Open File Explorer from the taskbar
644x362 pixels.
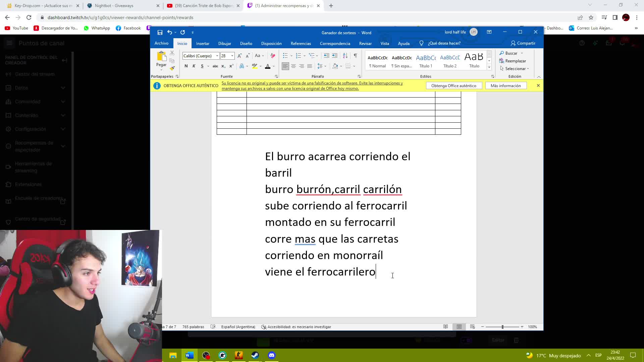pos(173,355)
